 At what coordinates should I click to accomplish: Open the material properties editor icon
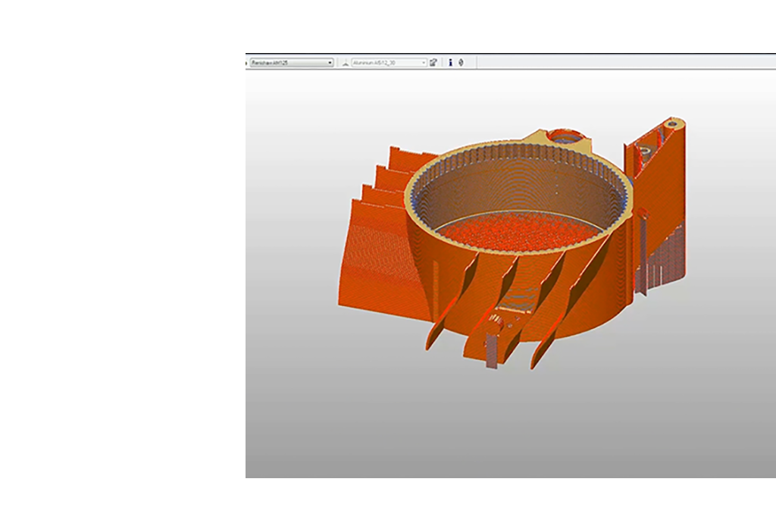433,63
